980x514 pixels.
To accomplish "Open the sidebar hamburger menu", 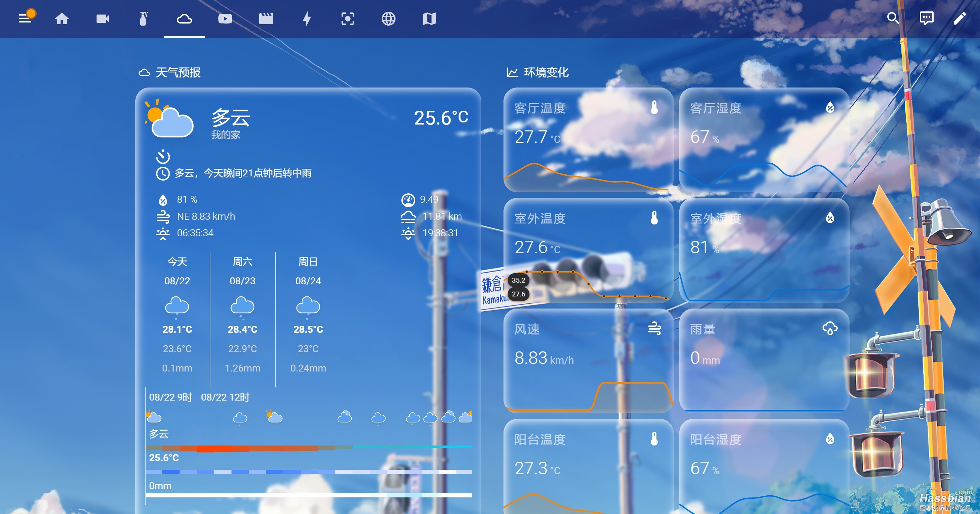I will [x=25, y=18].
